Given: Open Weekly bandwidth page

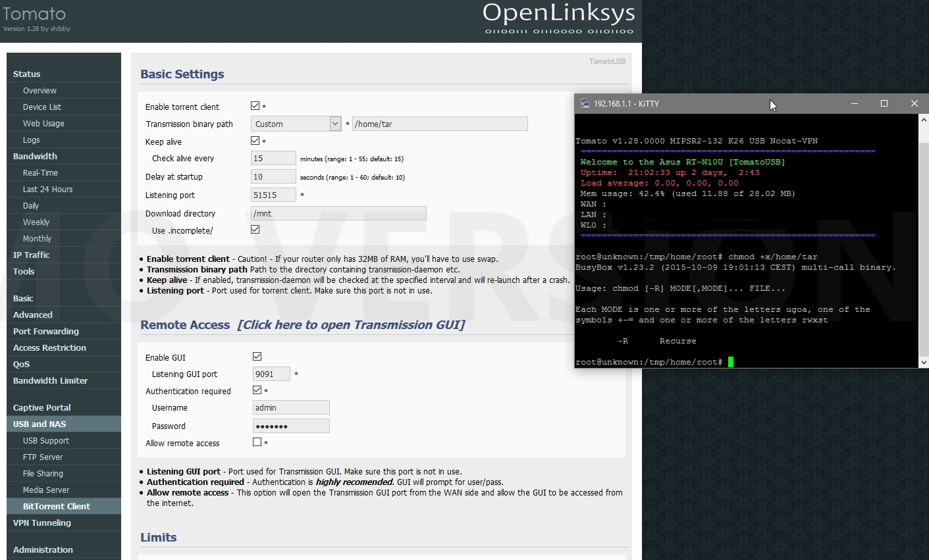Looking at the screenshot, I should [64, 222].
